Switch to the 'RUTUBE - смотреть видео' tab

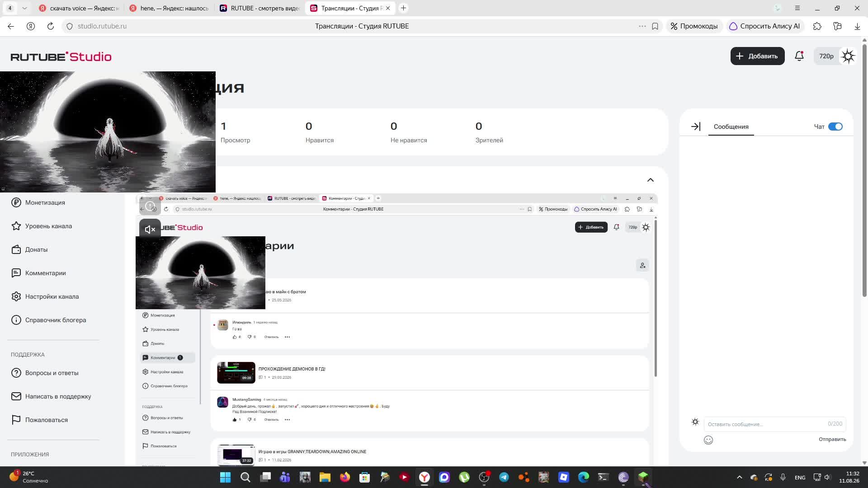[260, 8]
